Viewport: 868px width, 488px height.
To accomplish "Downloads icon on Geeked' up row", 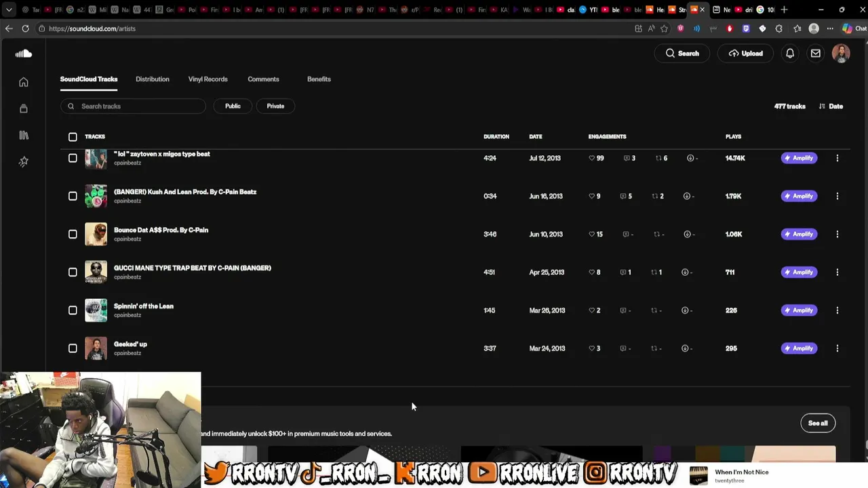I will pos(685,348).
